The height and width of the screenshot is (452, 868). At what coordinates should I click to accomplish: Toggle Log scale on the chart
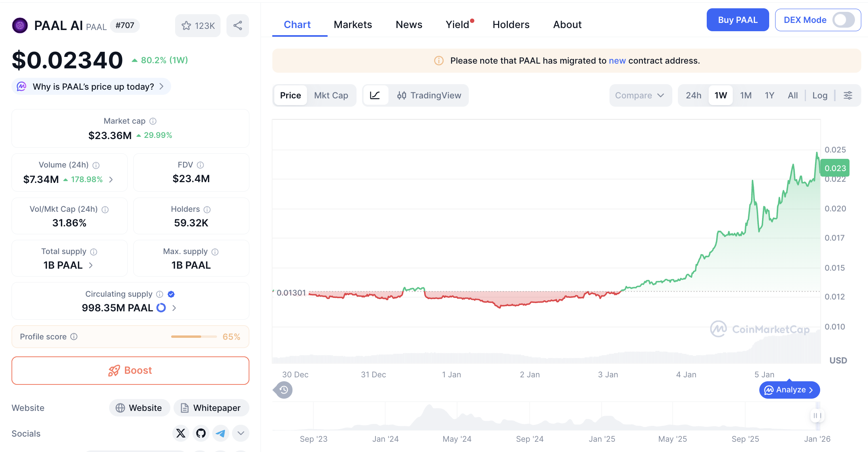click(820, 95)
